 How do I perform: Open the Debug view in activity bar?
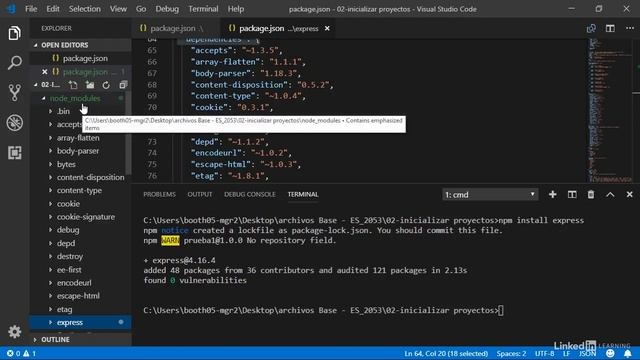click(14, 122)
